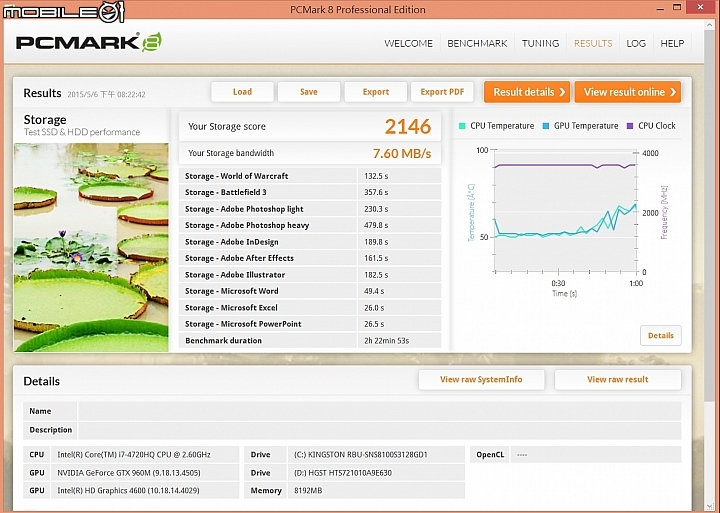Click the Export button
The image size is (720, 513).
pyautogui.click(x=376, y=92)
